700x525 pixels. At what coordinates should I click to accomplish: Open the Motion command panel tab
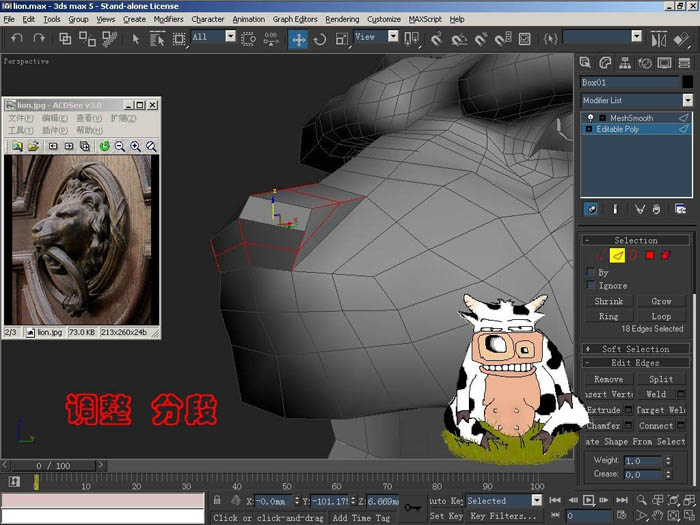point(645,63)
